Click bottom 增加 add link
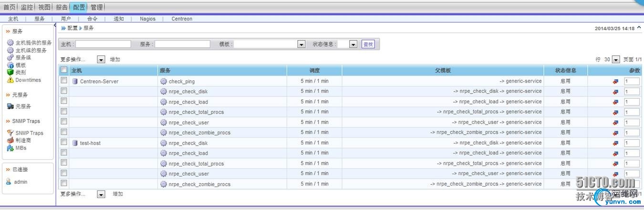This screenshot has height=210, width=644. [x=118, y=194]
